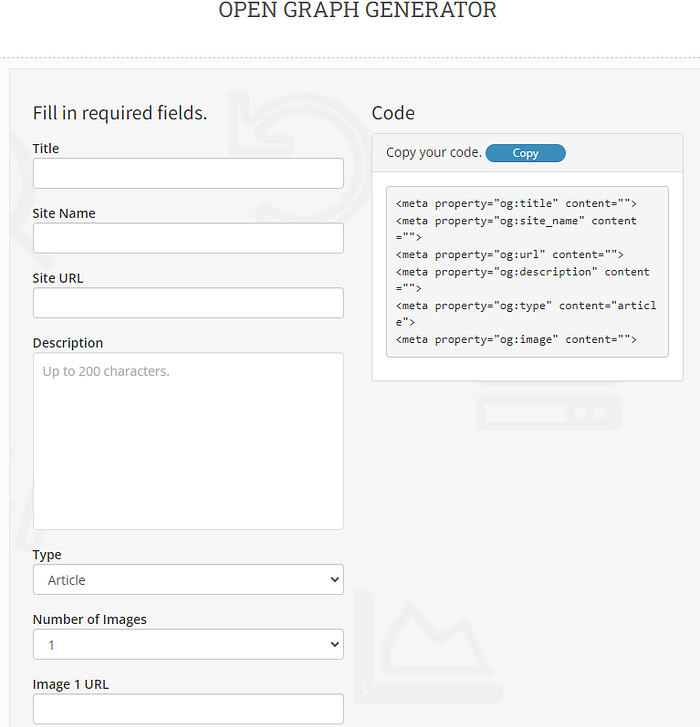Image resolution: width=700 pixels, height=727 pixels.
Task: Select the Site URL text box
Action: coord(188,303)
